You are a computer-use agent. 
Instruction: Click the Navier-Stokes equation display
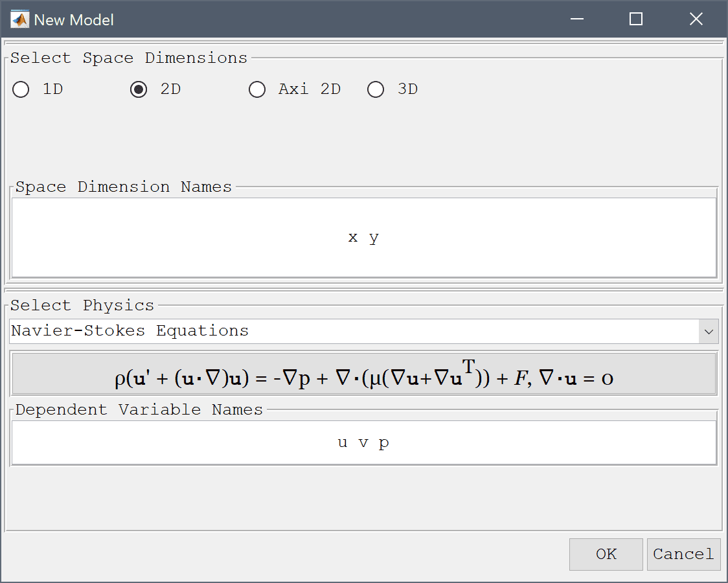coord(364,374)
